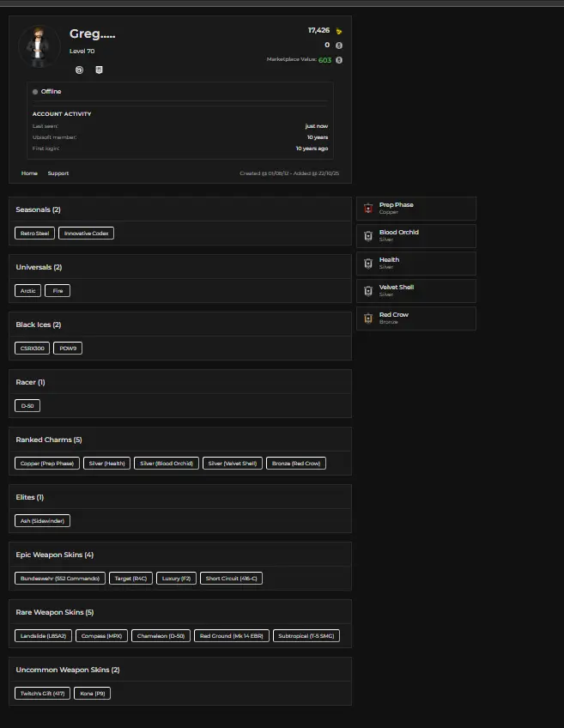Click the green 603 marketplace value
Image resolution: width=564 pixels, height=728 pixels.
coord(325,60)
